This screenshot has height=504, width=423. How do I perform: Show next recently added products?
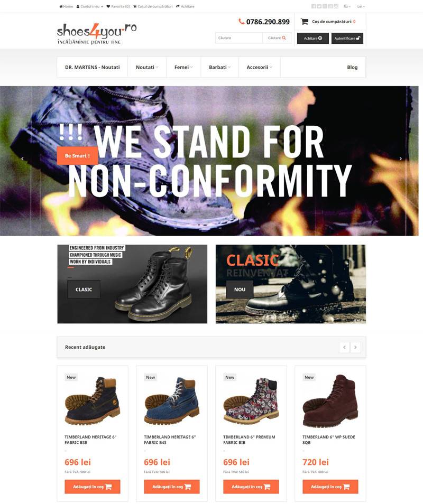point(355,347)
